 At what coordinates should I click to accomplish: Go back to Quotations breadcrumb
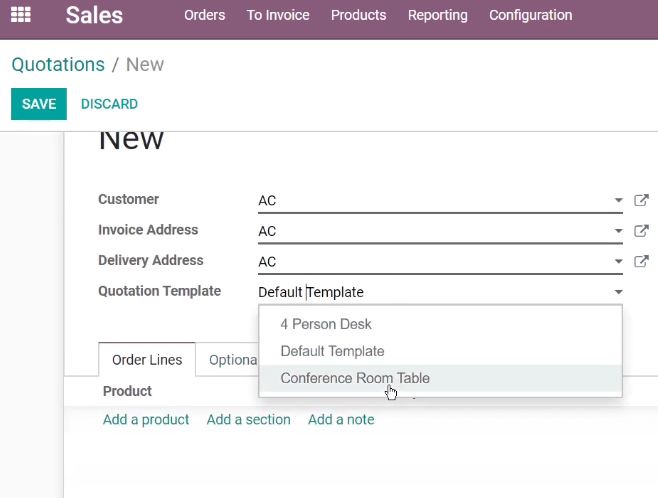(58, 65)
